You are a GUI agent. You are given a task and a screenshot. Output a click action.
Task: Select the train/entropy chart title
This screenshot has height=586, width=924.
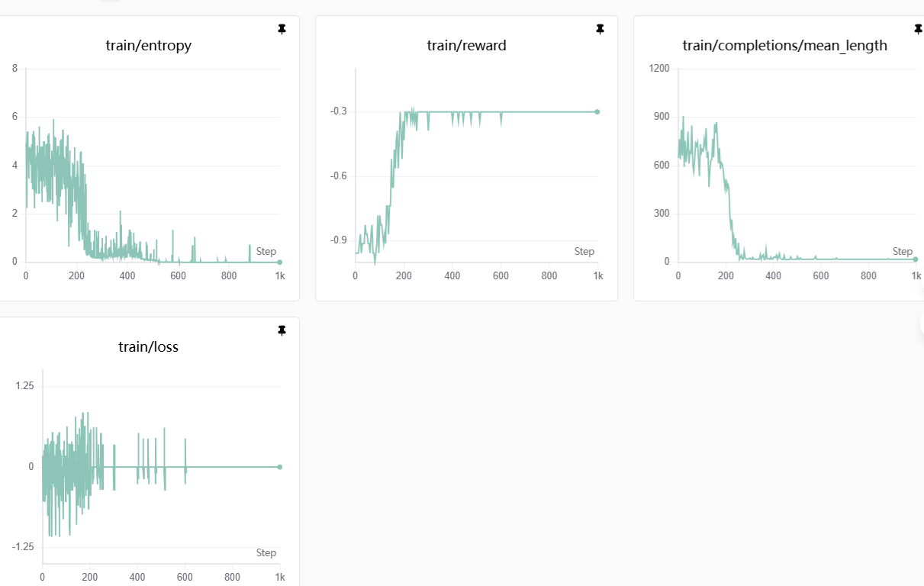click(149, 46)
